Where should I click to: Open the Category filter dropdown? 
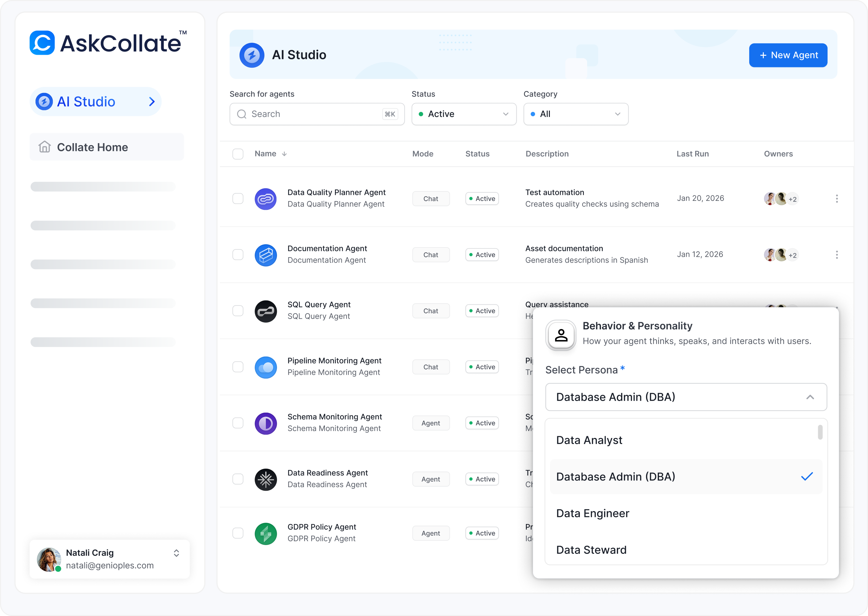[575, 114]
